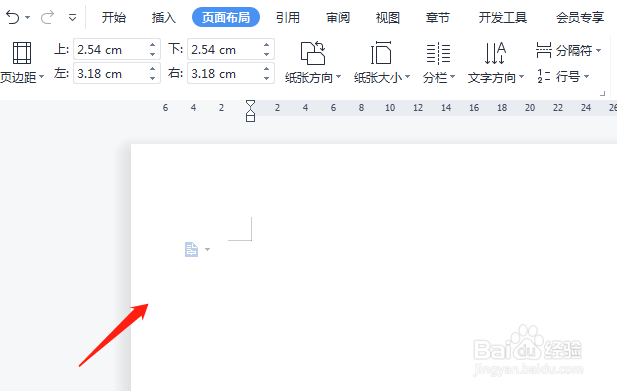The image size is (617, 391).
Task: Click the Undo arrow icon
Action: tap(13, 17)
